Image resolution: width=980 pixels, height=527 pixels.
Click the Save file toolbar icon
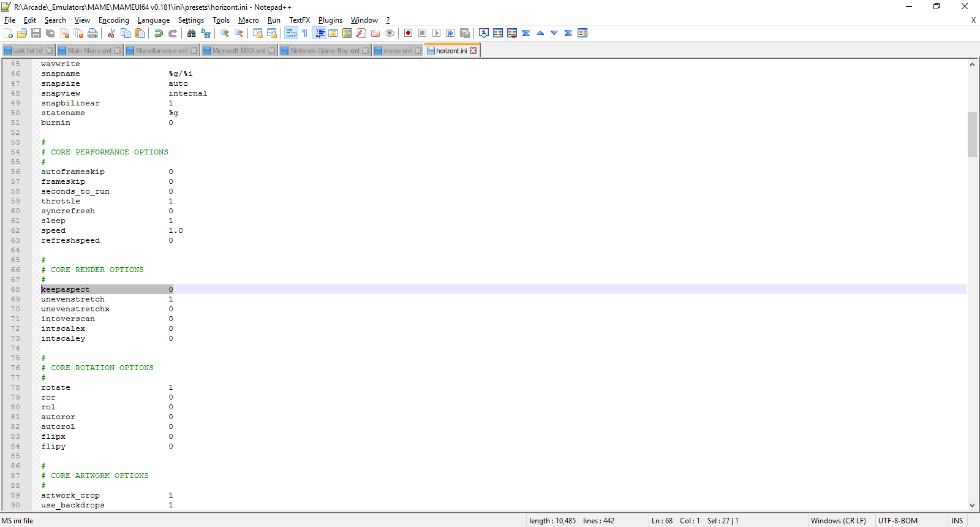click(x=36, y=33)
